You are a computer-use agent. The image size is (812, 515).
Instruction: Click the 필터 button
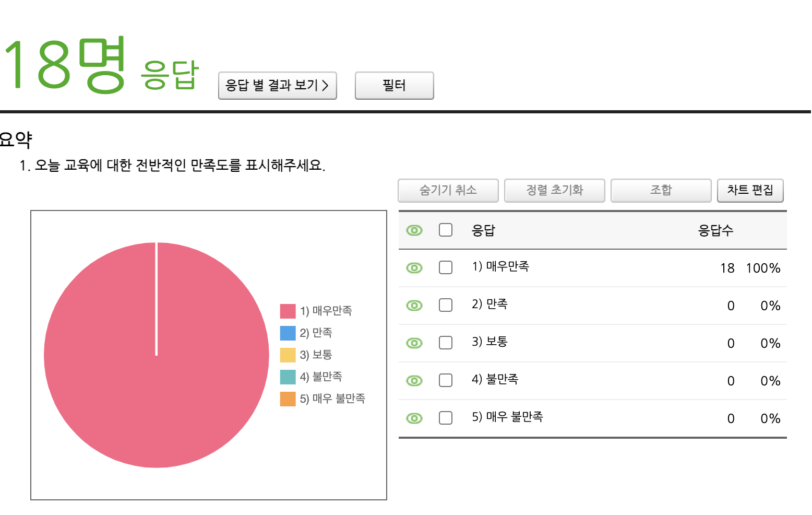click(394, 86)
